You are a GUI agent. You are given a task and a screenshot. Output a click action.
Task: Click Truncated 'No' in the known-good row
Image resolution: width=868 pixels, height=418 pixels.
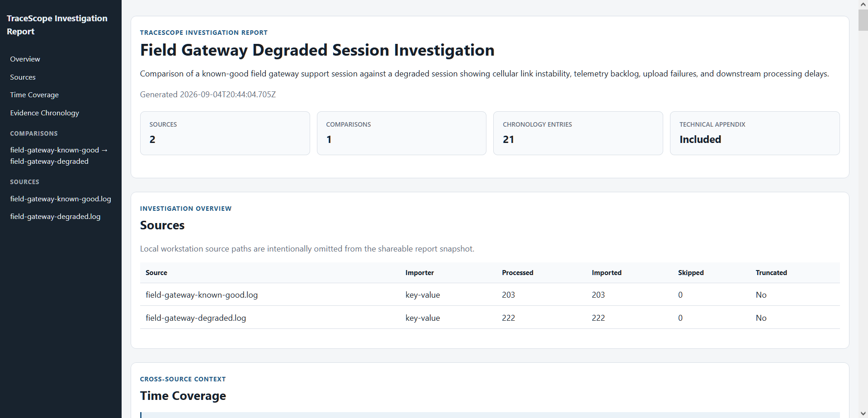761,295
